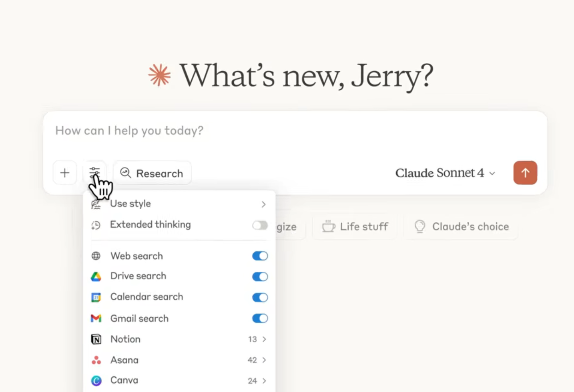Send message with the orange arrow button
Screen dimensions: 574x392
click(x=525, y=173)
